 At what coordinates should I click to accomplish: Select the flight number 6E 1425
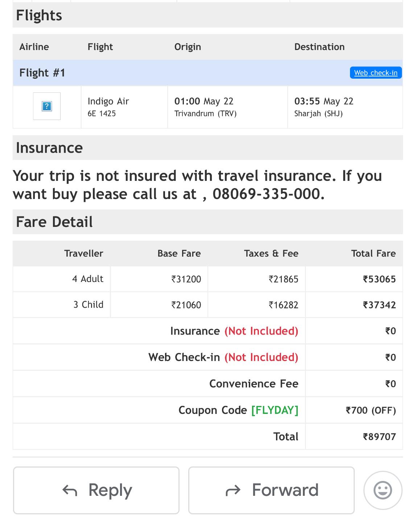[x=102, y=113]
